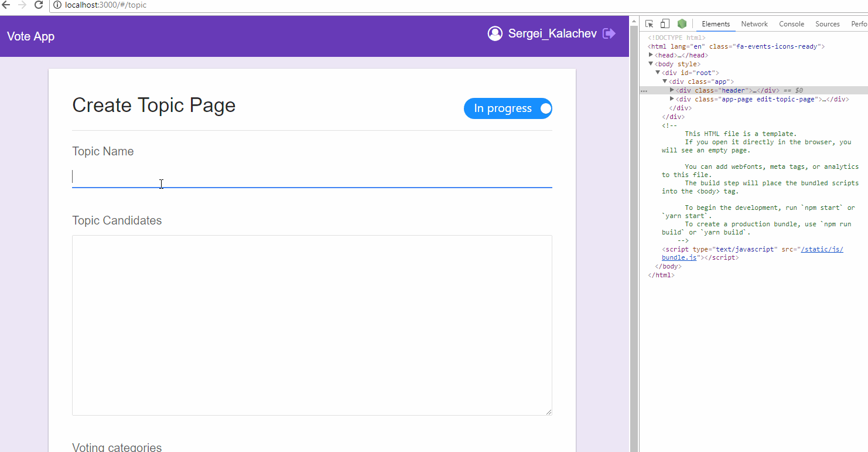
Task: Collapse the body element in DOM tree
Action: pyautogui.click(x=651, y=64)
